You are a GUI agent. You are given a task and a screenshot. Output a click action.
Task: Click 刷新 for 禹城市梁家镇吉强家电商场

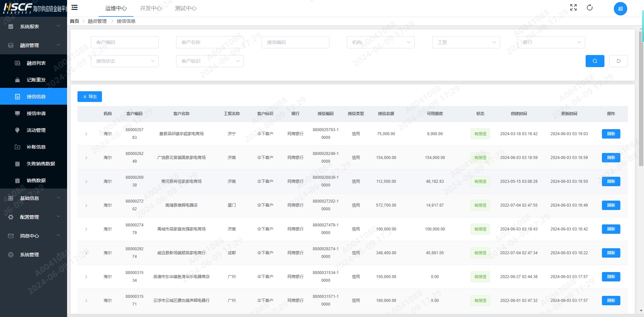[611, 229]
